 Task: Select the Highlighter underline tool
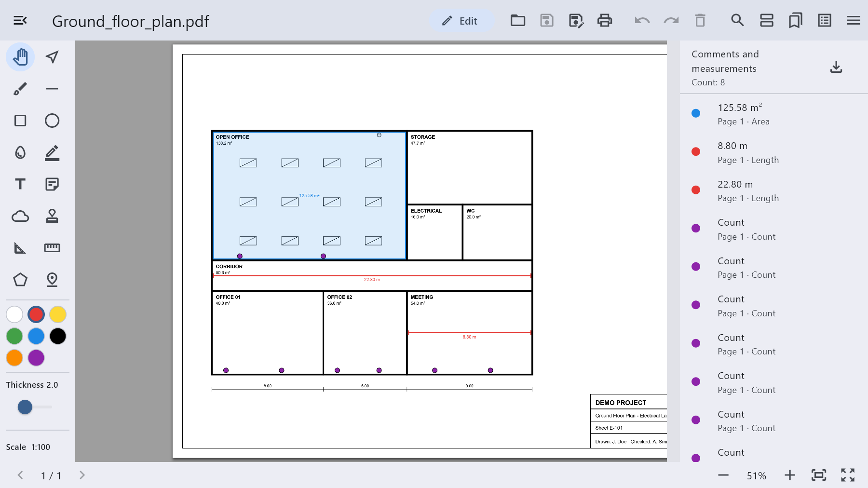[52, 152]
